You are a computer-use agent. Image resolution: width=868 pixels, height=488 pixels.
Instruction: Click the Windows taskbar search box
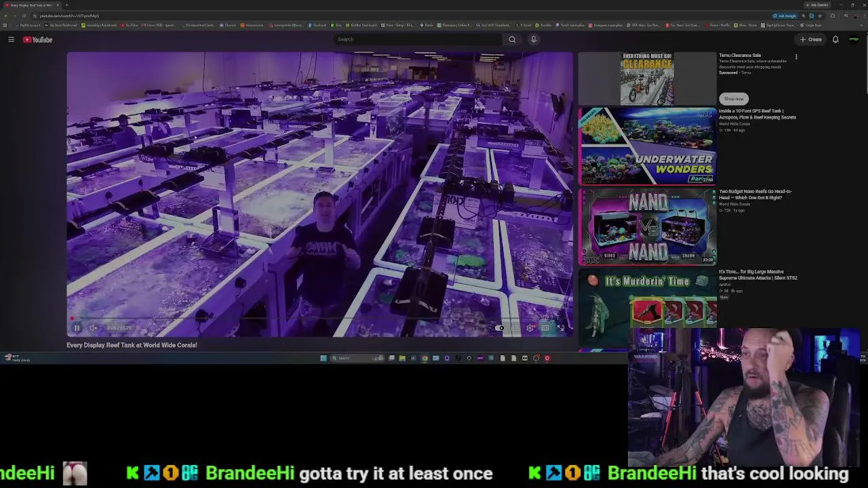pos(357,358)
